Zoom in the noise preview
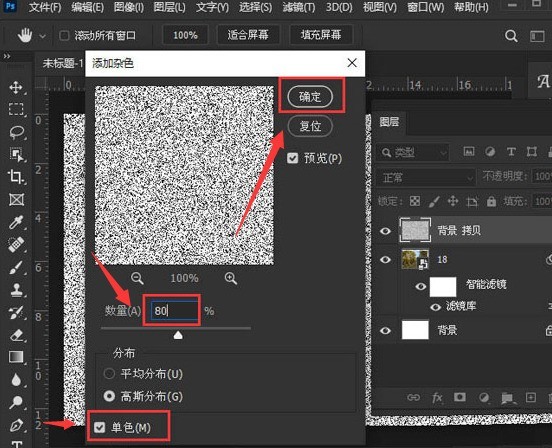 pos(231,278)
